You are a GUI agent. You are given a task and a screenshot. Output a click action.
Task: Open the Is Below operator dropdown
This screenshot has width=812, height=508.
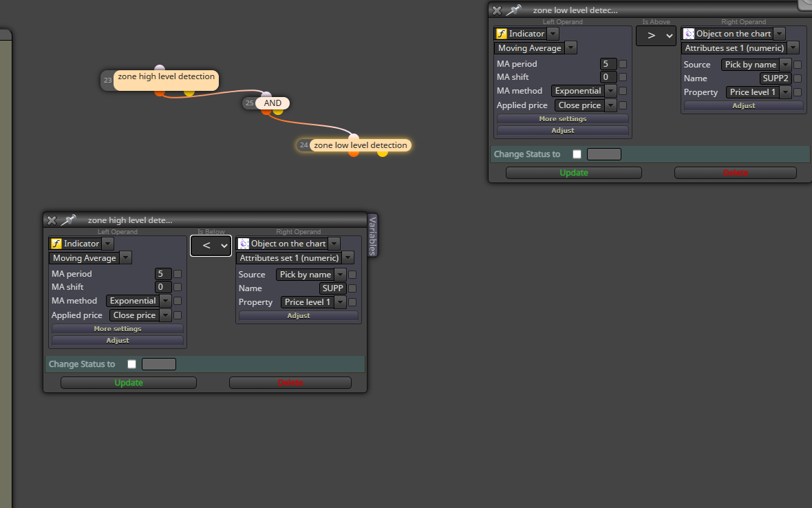click(211, 246)
